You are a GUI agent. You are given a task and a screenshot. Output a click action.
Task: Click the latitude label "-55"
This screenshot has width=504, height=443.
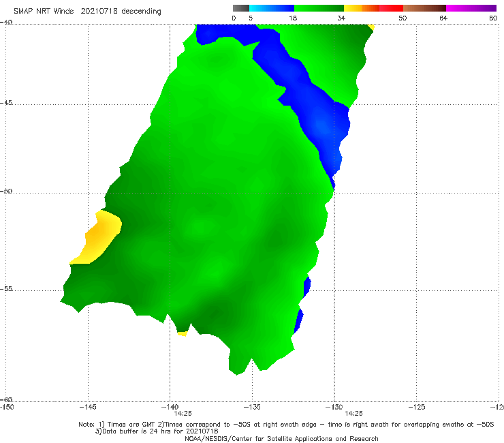6,288
